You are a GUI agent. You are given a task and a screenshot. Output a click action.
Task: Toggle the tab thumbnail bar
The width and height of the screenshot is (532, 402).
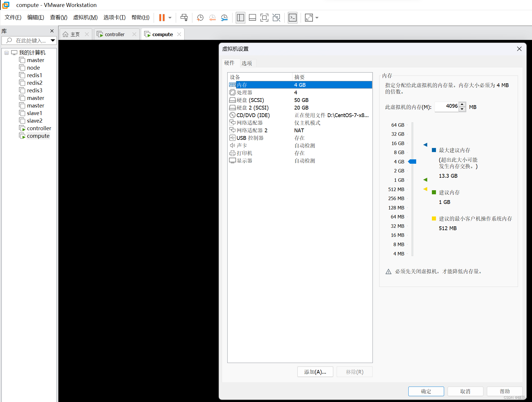tap(252, 17)
